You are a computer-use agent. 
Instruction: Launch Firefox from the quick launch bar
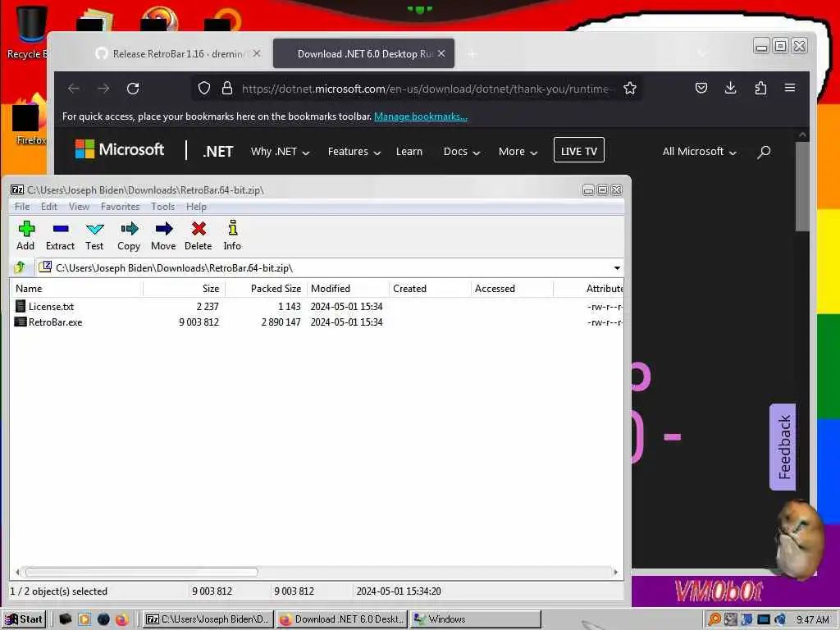click(122, 619)
